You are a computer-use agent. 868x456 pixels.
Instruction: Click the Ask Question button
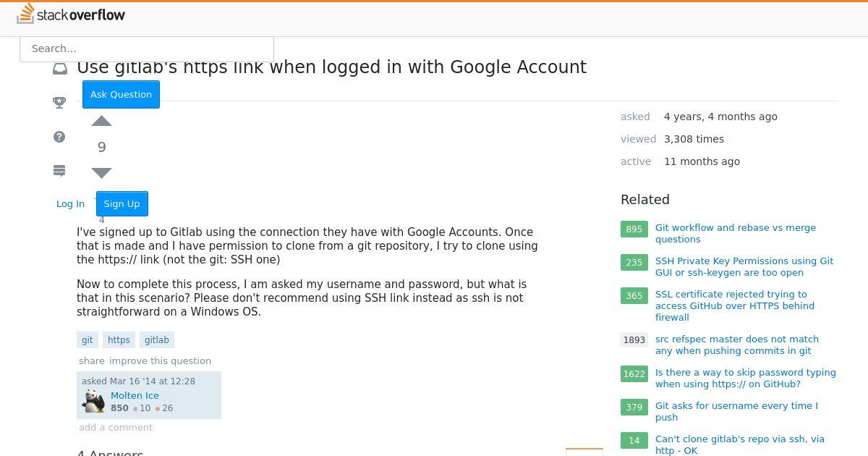point(121,95)
